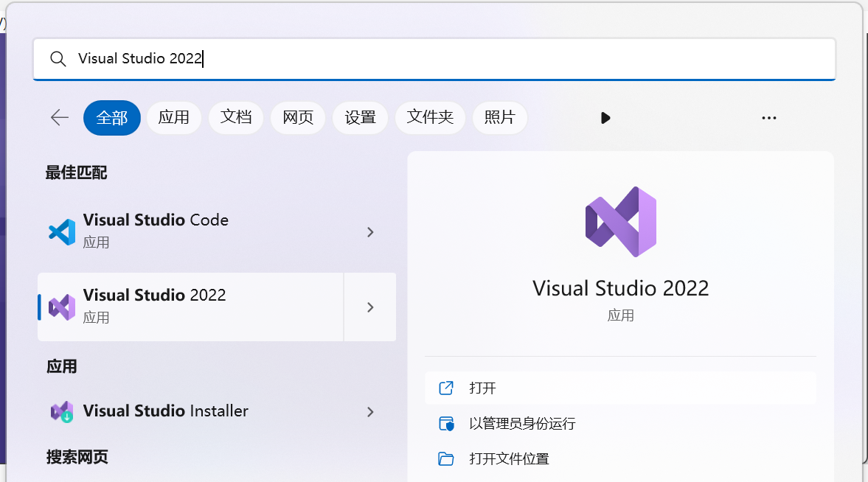
Task: Click the 打开 action icon
Action: pos(445,388)
